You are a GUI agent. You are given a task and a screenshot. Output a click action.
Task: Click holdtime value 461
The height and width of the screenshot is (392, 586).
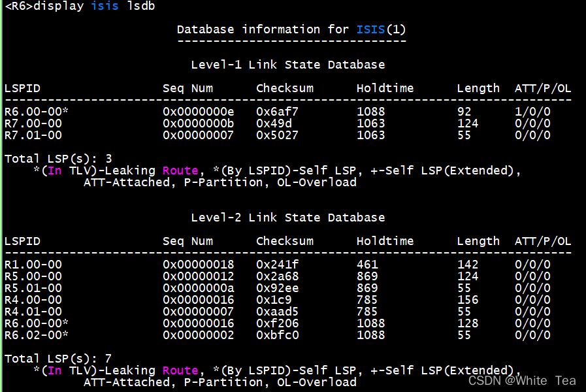[x=367, y=265]
